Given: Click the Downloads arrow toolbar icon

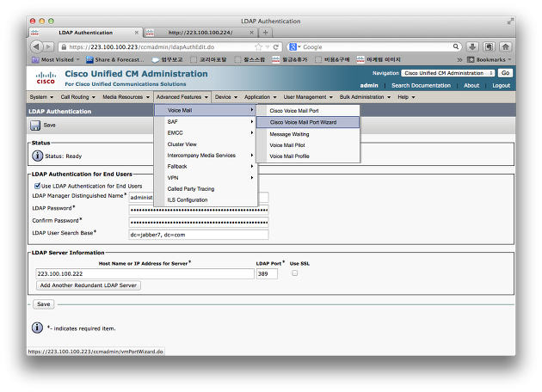Looking at the screenshot, I should (472, 46).
